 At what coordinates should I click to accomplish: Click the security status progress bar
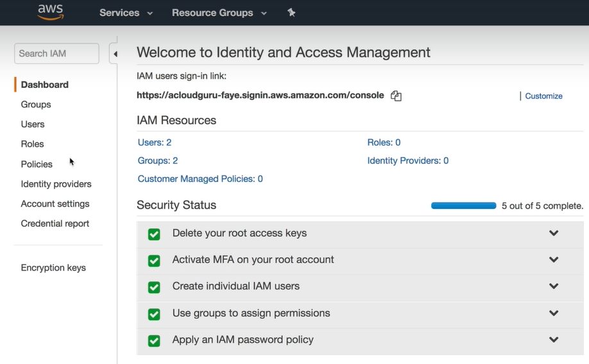(x=463, y=206)
